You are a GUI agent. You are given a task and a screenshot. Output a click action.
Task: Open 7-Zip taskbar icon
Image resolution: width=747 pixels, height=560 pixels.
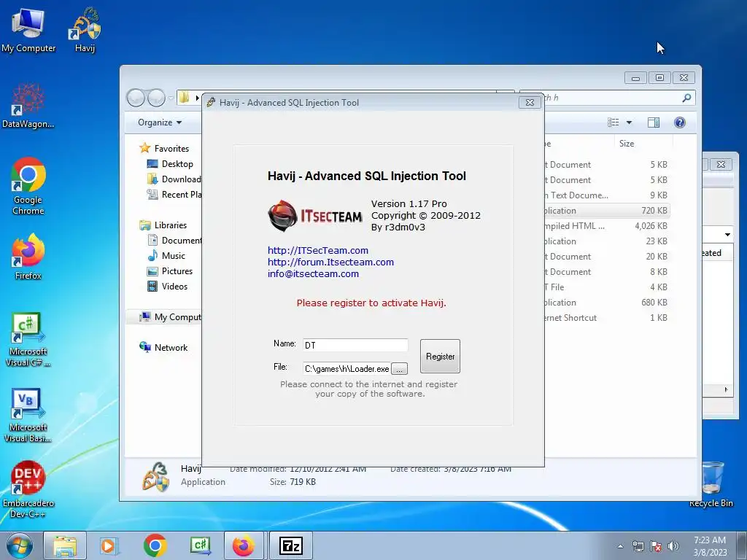coord(290,545)
